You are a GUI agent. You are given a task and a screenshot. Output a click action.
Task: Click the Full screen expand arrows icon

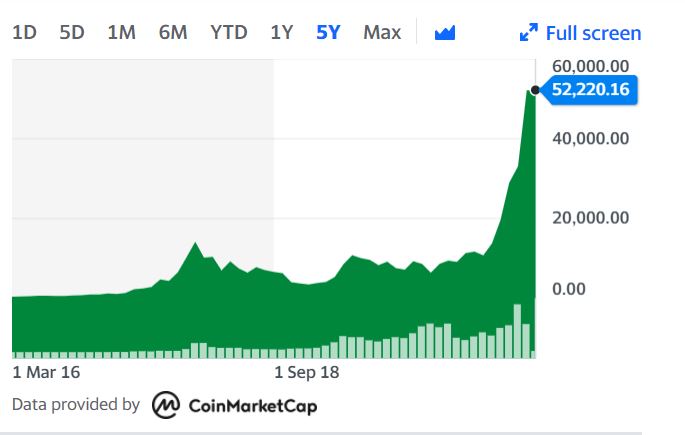[529, 33]
